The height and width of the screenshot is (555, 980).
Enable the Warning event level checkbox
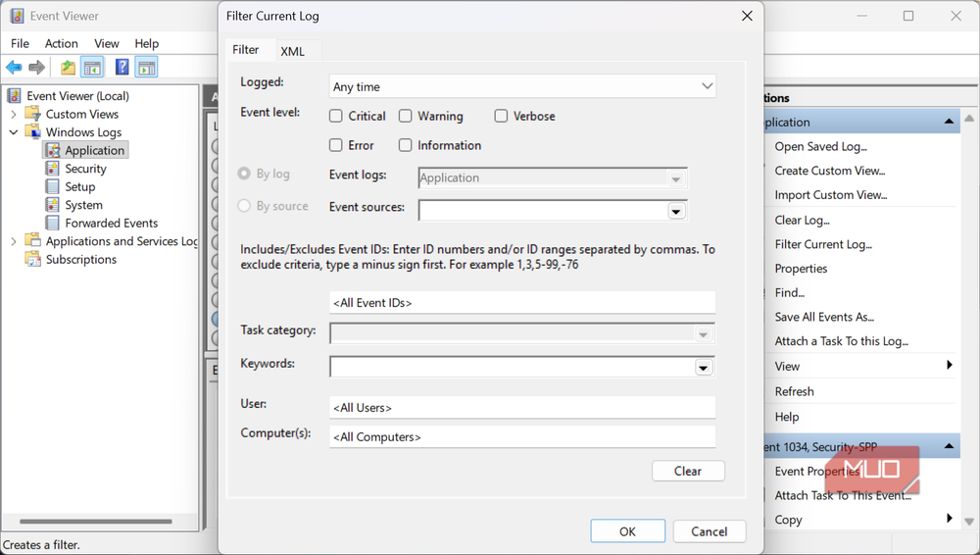[405, 116]
